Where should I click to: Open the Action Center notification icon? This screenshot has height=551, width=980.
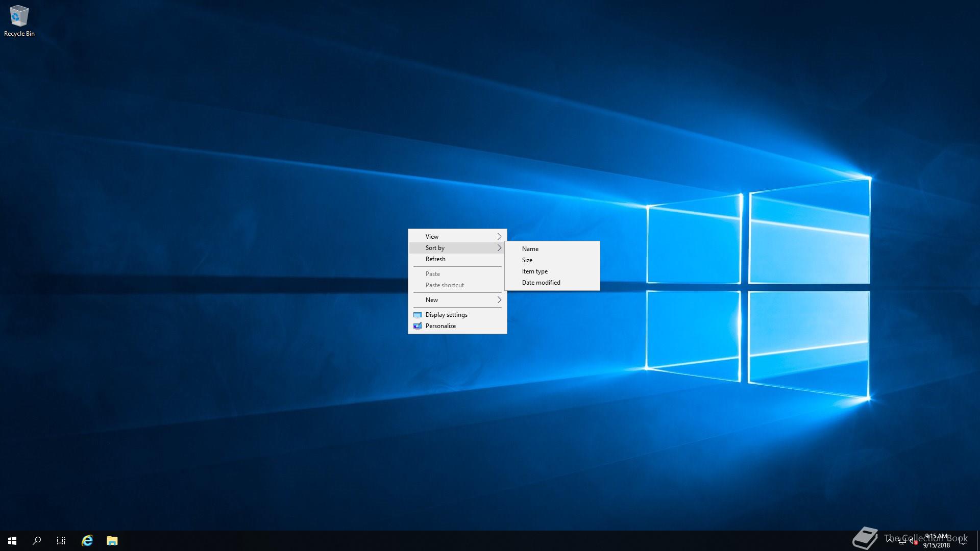(963, 541)
